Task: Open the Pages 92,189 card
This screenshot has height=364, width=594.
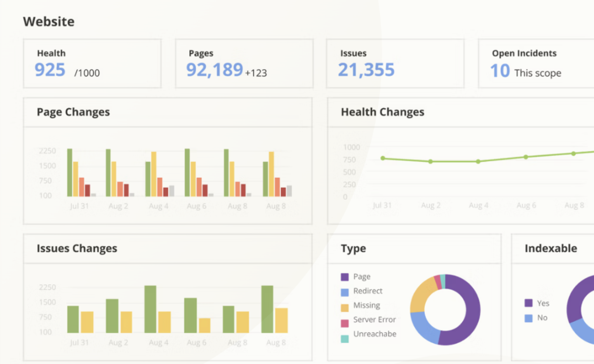Action: pyautogui.click(x=244, y=63)
